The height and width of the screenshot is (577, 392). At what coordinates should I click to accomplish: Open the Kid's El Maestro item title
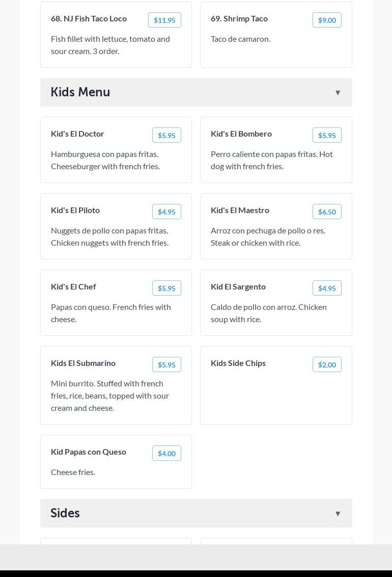coord(240,210)
